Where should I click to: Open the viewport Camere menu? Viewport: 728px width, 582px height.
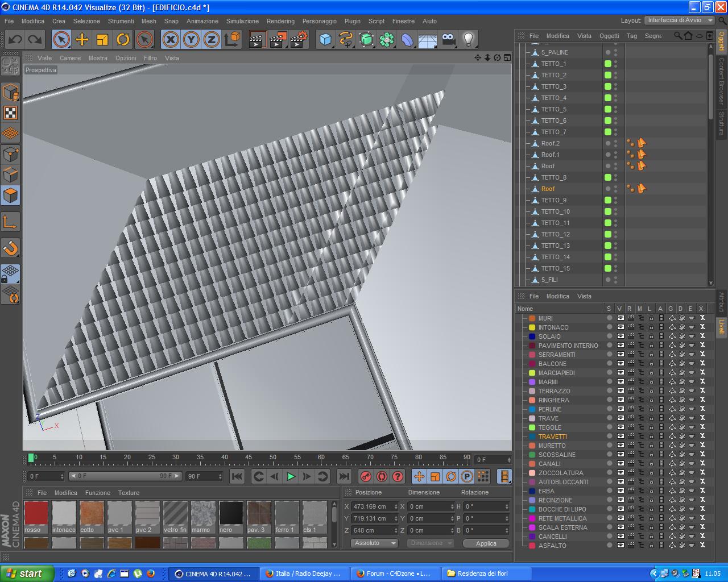click(x=71, y=58)
